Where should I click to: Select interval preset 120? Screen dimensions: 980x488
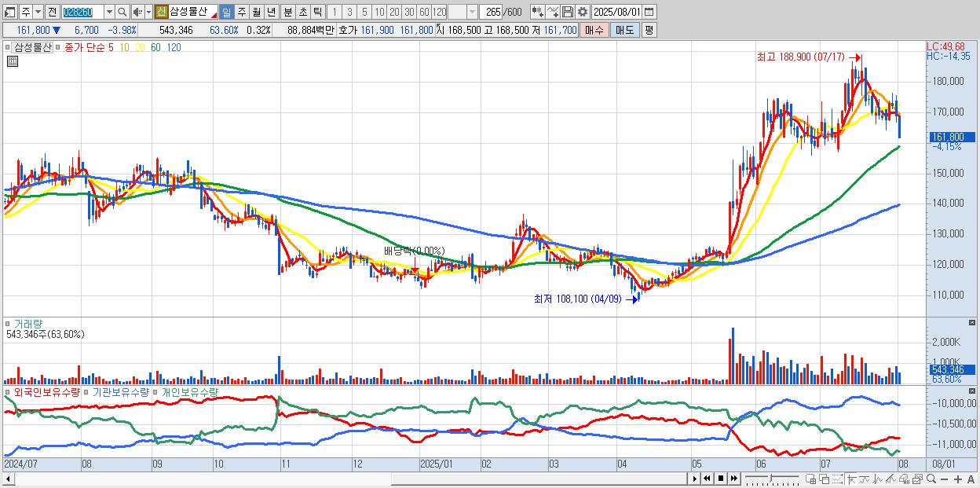tap(440, 12)
